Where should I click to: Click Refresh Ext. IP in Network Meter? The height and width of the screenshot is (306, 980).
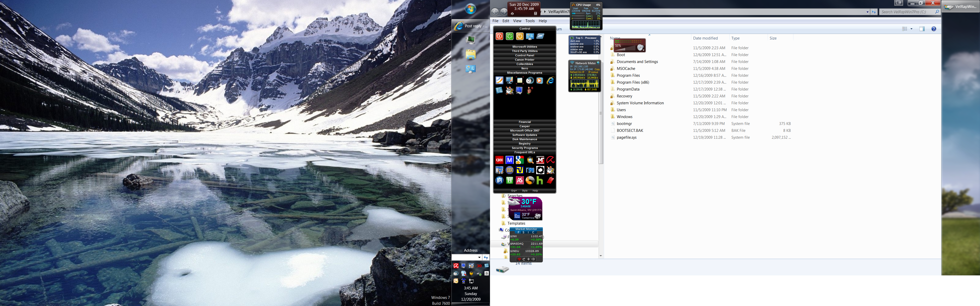coord(577,72)
